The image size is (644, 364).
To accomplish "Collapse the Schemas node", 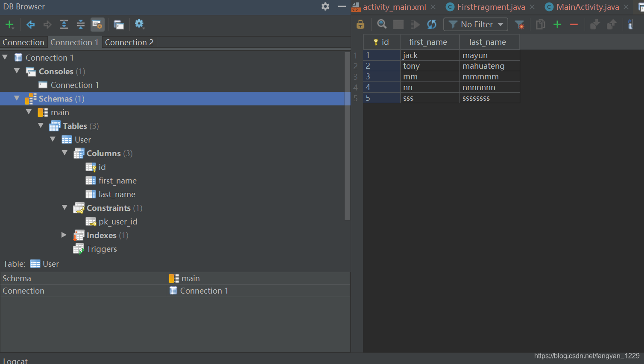I will [x=17, y=99].
